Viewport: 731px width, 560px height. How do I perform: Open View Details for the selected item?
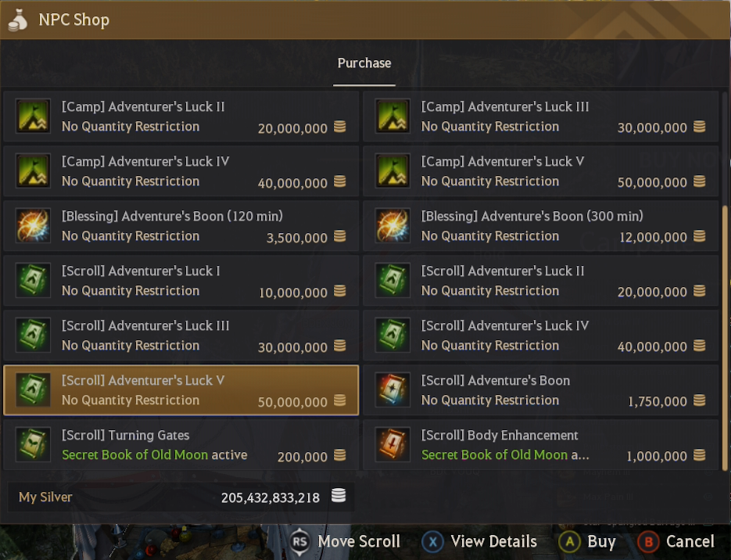tap(479, 541)
